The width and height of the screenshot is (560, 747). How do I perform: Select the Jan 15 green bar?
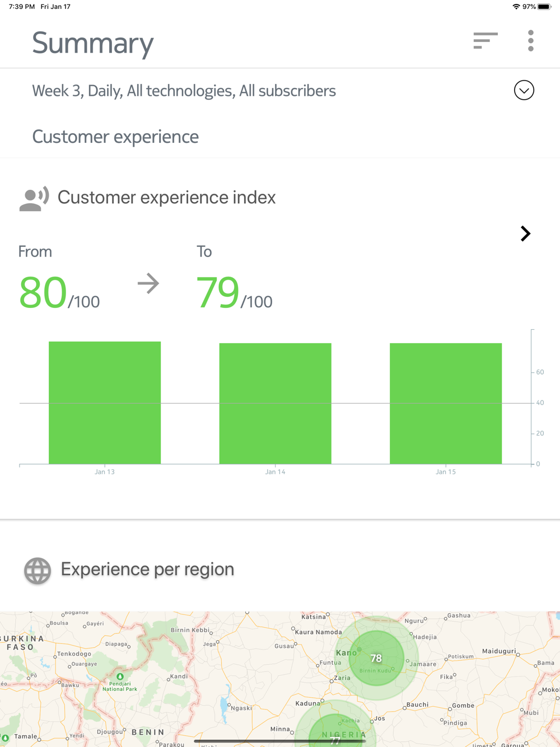[446, 403]
